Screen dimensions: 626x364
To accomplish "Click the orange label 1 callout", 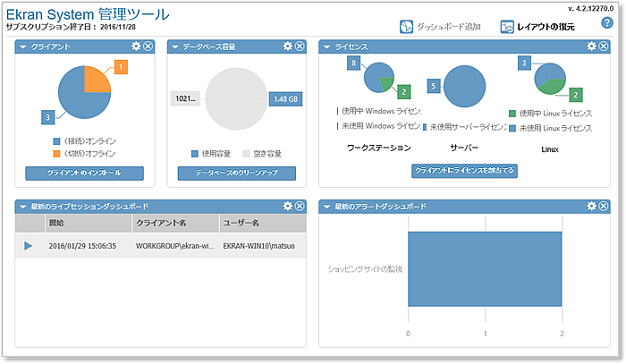I will [121, 67].
